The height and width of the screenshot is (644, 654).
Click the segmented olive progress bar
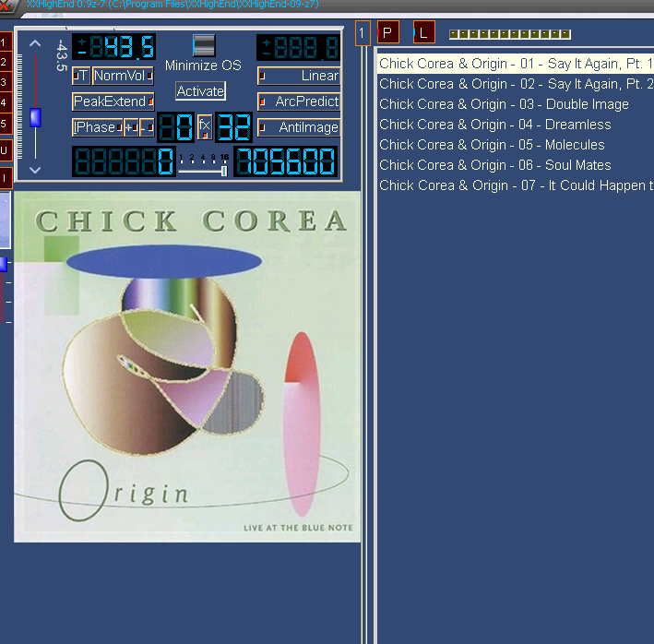[x=510, y=34]
